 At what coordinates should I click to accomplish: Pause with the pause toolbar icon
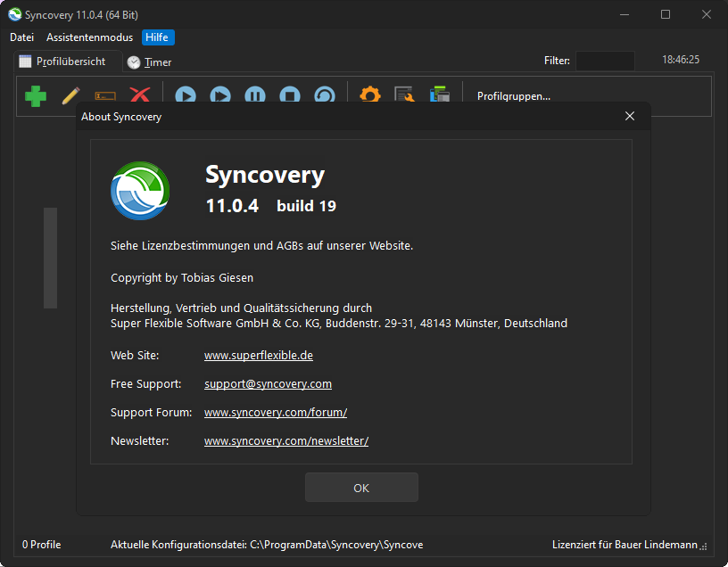[255, 95]
